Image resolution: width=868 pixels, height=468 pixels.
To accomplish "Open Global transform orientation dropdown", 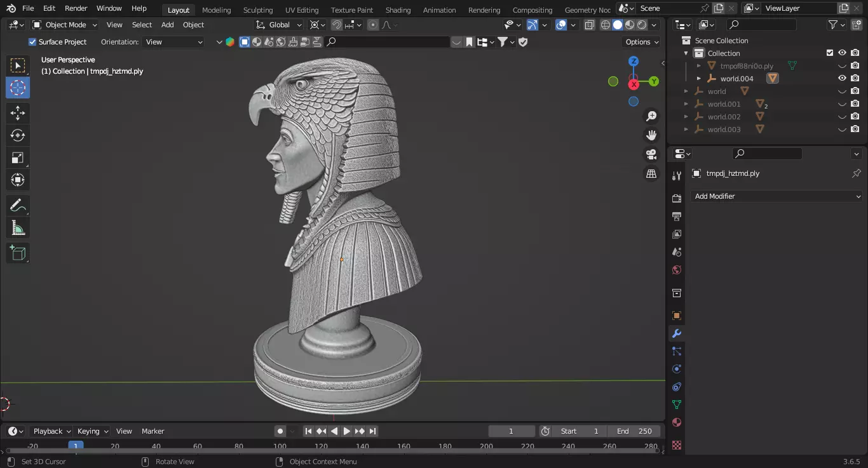I will point(280,25).
